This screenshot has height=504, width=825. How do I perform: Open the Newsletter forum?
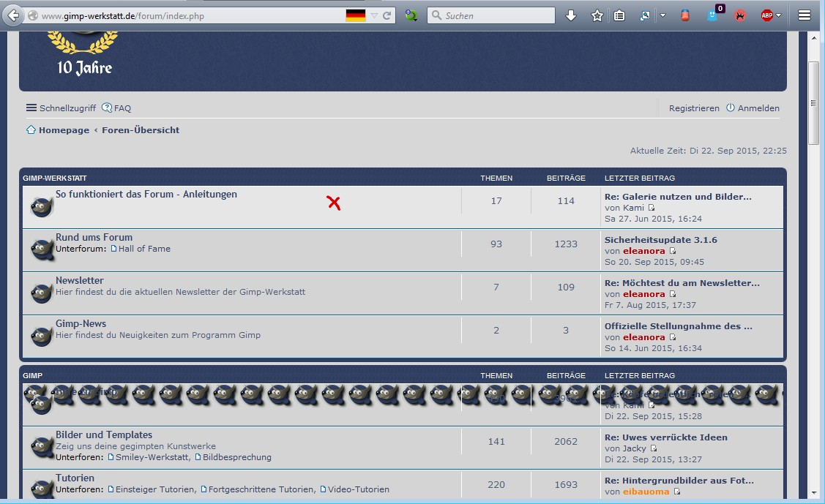80,280
